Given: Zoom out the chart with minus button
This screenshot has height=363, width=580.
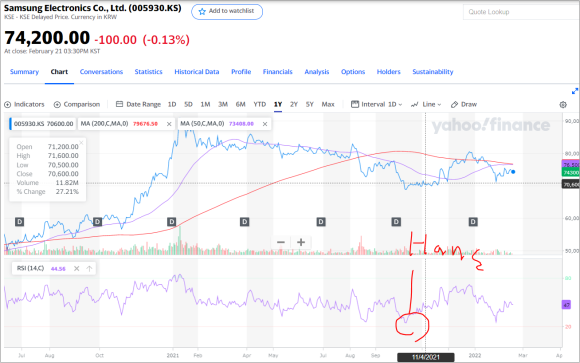Looking at the screenshot, I should [x=281, y=242].
